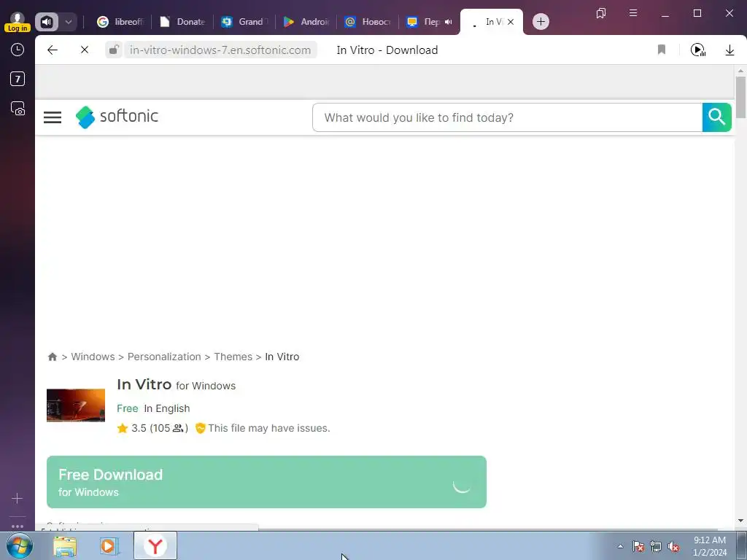
Task: Open the Personalization breadcrumb link
Action: tap(164, 357)
